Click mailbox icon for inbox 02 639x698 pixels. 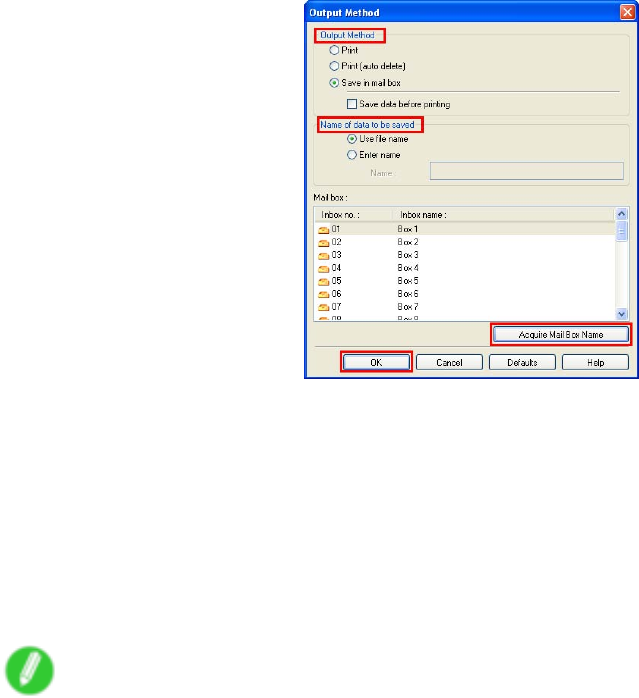[324, 243]
